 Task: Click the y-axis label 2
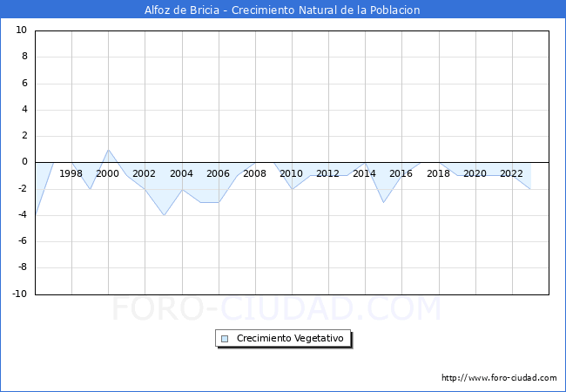click(x=24, y=136)
